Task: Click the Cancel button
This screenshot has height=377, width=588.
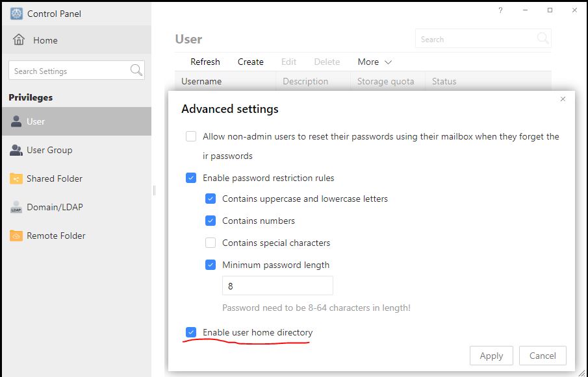Action: [543, 356]
